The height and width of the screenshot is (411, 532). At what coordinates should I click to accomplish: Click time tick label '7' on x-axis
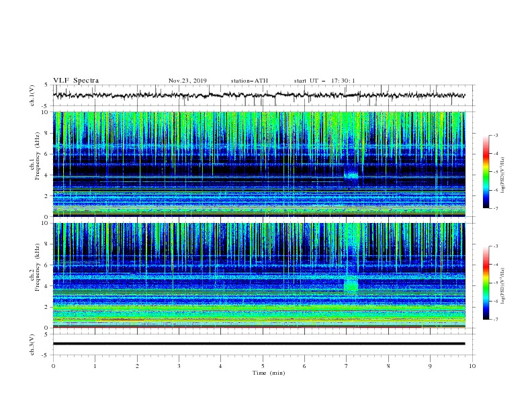(x=347, y=366)
